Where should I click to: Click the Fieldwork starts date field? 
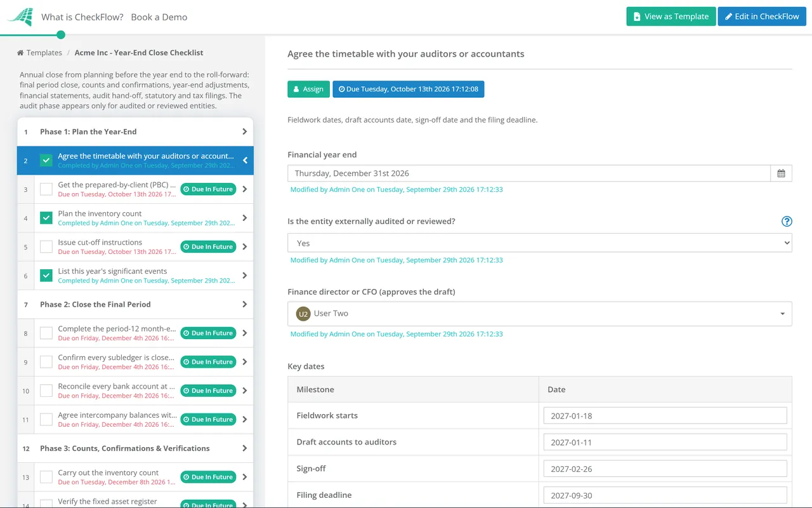[x=665, y=416]
